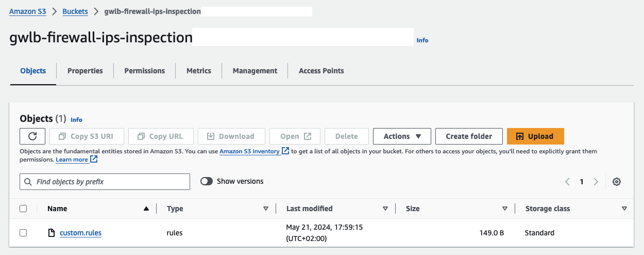Viewport: 644px width, 255px height.
Task: Click the Find objects by prefix field
Action: pyautogui.click(x=105, y=182)
